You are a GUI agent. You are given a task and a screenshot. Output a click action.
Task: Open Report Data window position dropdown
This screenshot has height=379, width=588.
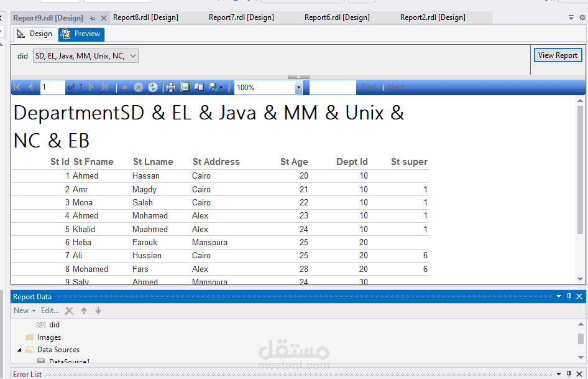pos(559,296)
